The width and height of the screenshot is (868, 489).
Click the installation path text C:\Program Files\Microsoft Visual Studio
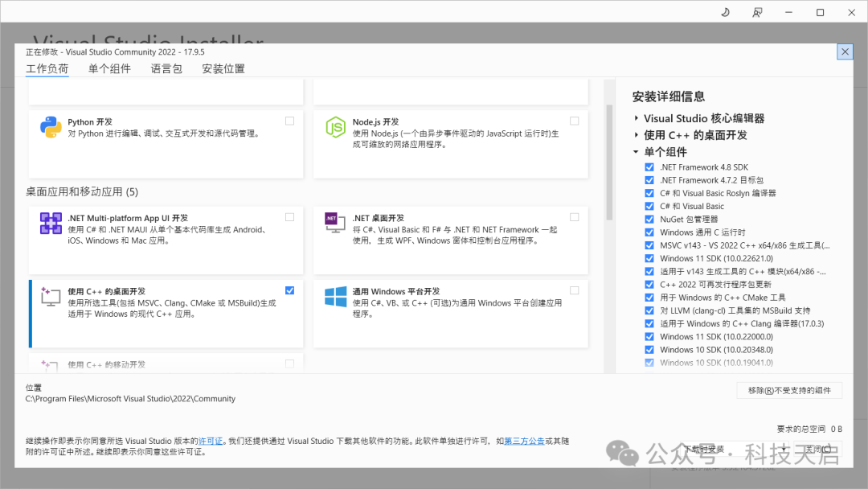click(x=130, y=399)
